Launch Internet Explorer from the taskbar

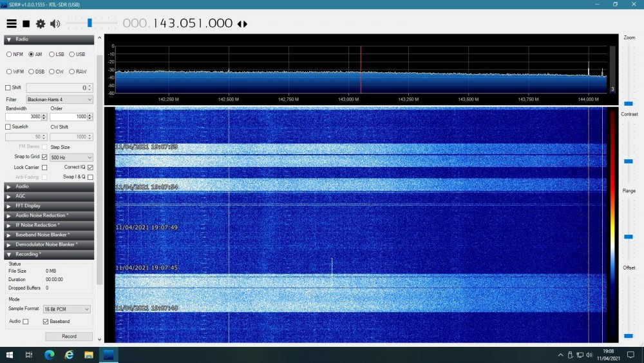pyautogui.click(x=69, y=355)
